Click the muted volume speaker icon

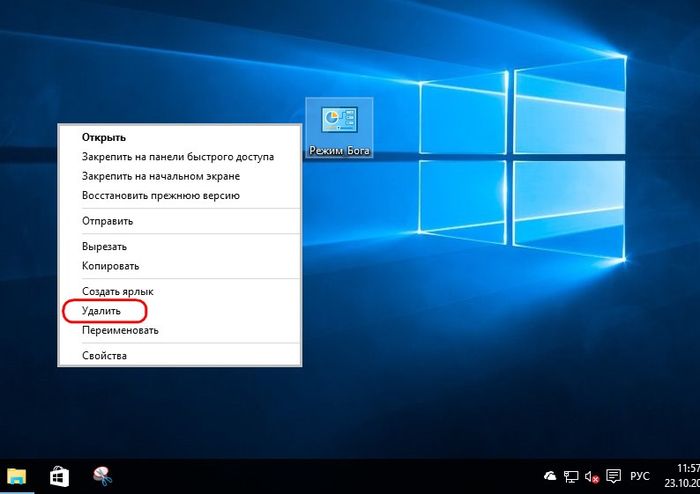(x=591, y=475)
